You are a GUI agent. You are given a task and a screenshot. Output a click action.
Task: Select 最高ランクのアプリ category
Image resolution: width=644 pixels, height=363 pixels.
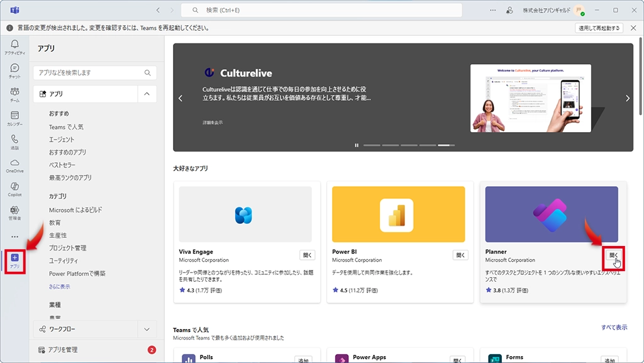click(70, 178)
